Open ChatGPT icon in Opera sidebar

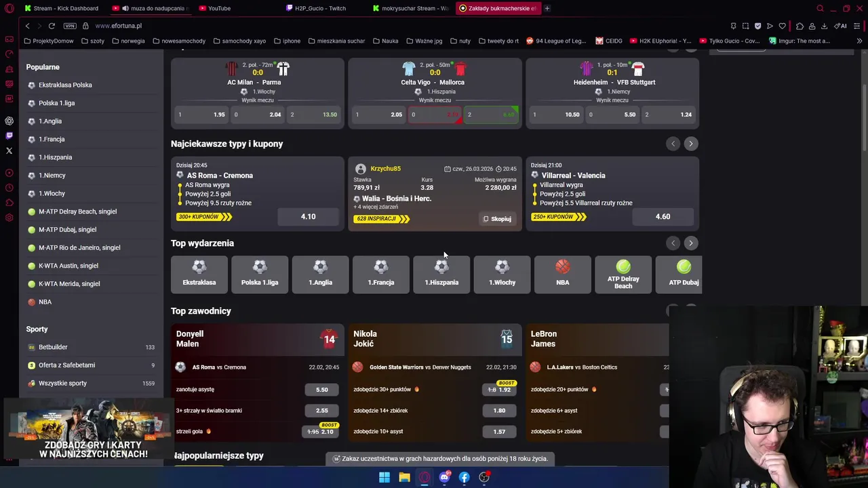(9, 121)
